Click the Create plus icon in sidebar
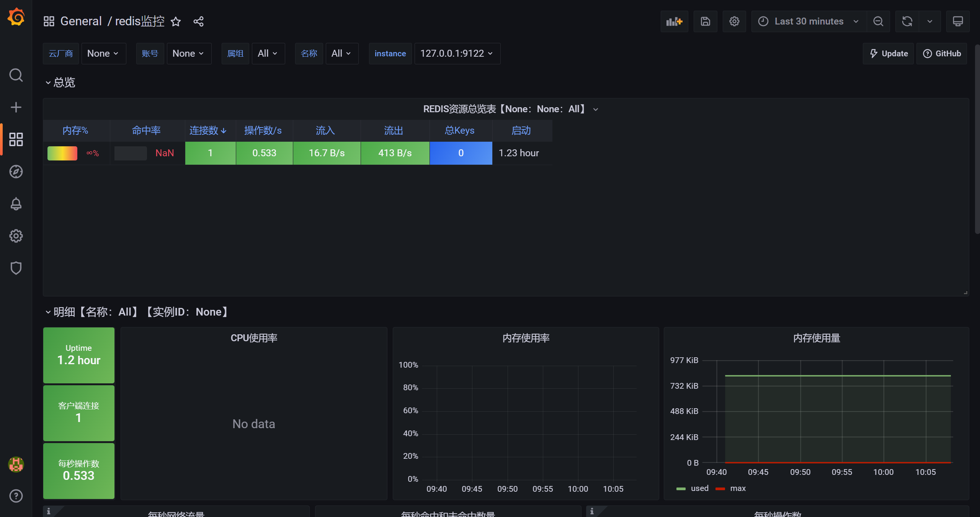The height and width of the screenshot is (517, 980). click(x=16, y=107)
